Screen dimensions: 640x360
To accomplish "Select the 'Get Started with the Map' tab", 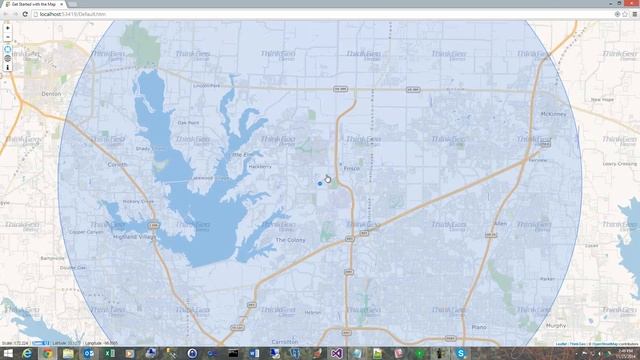I will point(34,4).
